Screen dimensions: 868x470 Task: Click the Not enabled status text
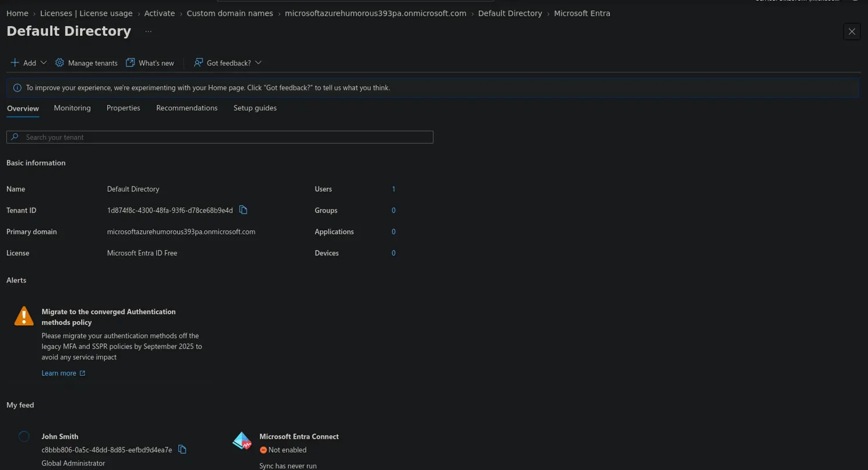(x=287, y=450)
